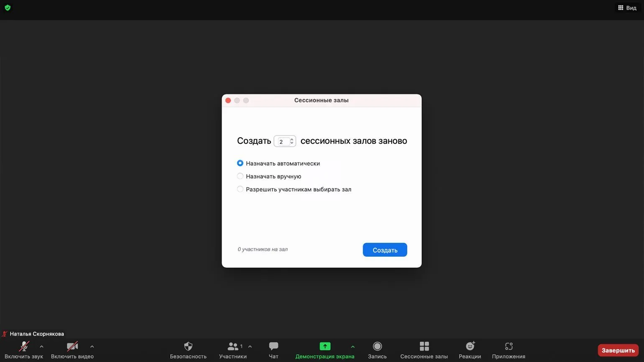Click the Сессионные залы toolbar icon
This screenshot has height=362, width=644.
tap(424, 347)
